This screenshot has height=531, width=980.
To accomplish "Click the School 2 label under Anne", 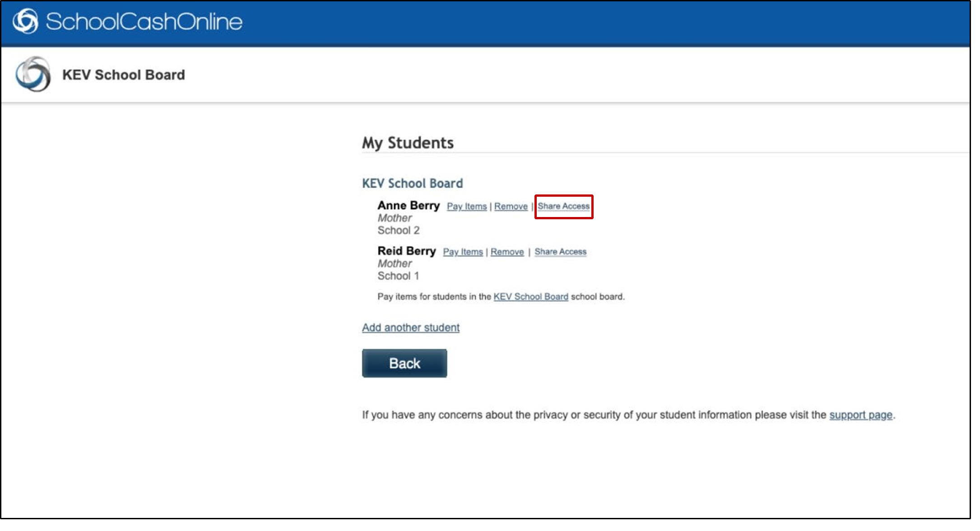I will [x=398, y=231].
